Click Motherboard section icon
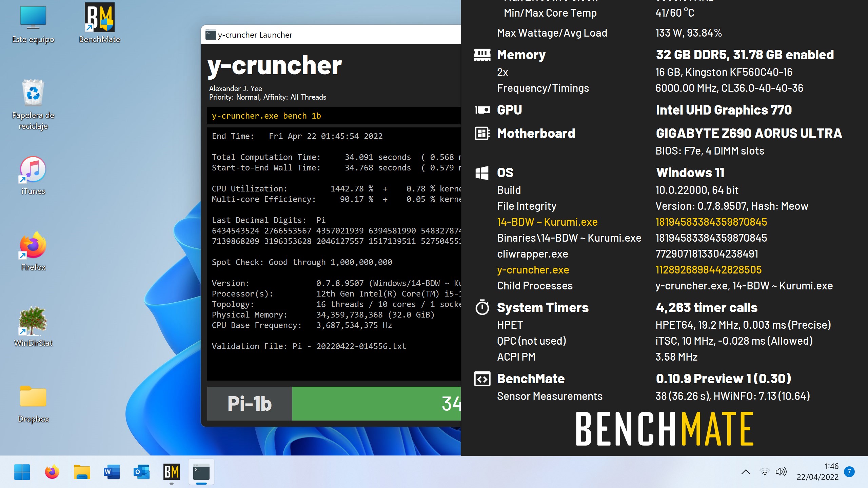Image resolution: width=868 pixels, height=488 pixels. 482,133
